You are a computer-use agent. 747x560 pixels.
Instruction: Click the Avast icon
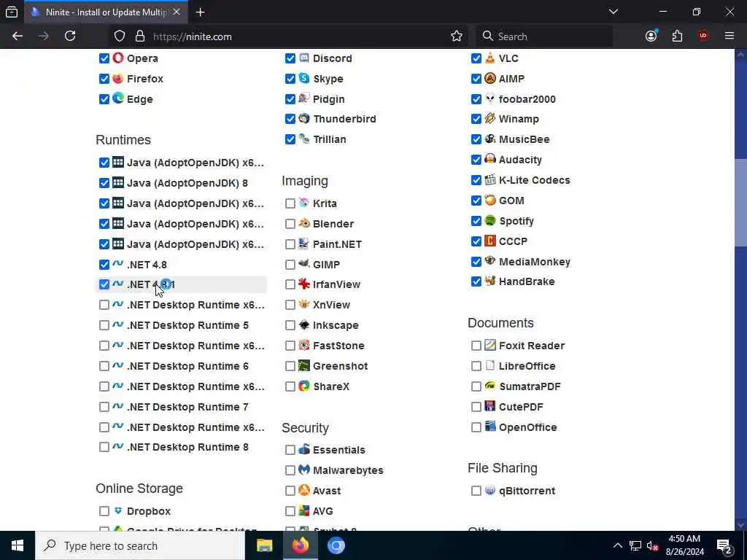pos(304,490)
